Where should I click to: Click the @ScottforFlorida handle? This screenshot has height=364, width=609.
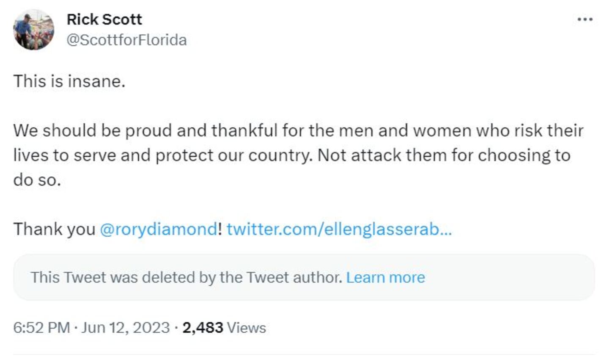127,39
